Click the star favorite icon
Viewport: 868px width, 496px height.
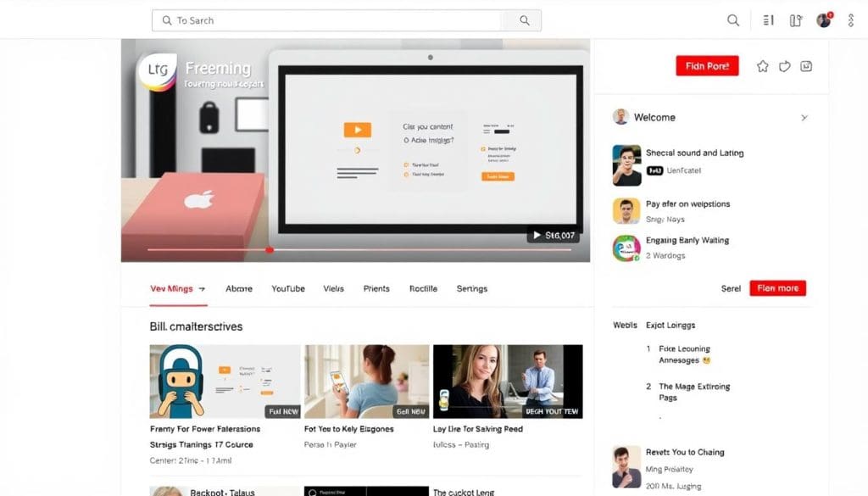(x=762, y=66)
